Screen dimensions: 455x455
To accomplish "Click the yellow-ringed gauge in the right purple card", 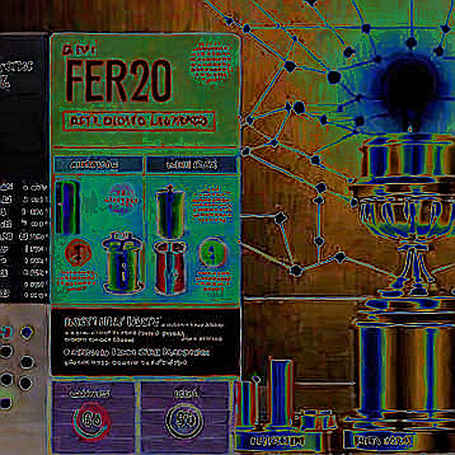I will click(x=184, y=421).
